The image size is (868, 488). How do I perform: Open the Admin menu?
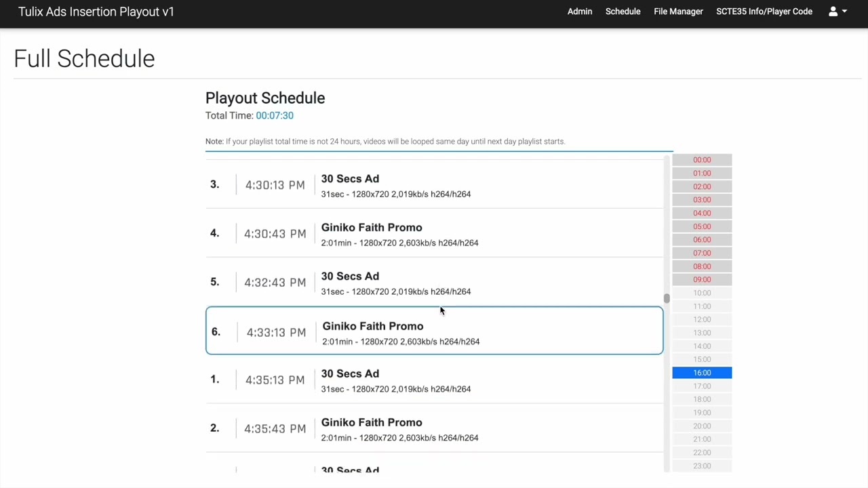click(x=580, y=12)
